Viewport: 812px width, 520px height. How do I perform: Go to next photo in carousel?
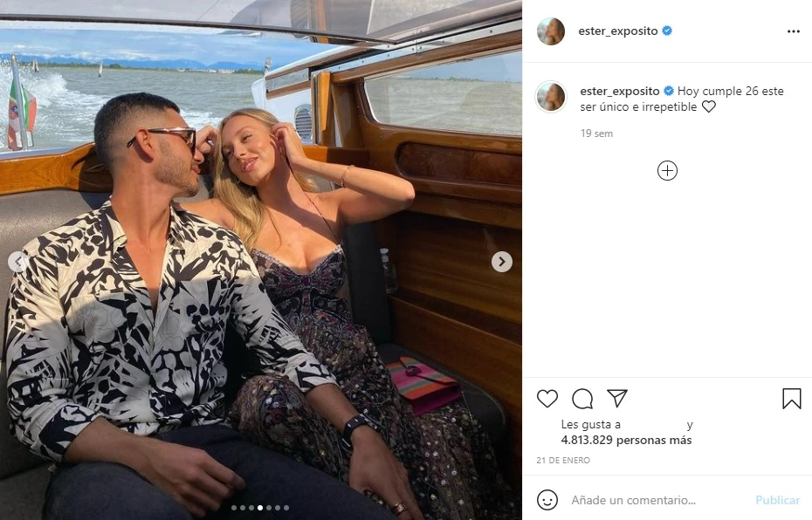[x=501, y=262]
